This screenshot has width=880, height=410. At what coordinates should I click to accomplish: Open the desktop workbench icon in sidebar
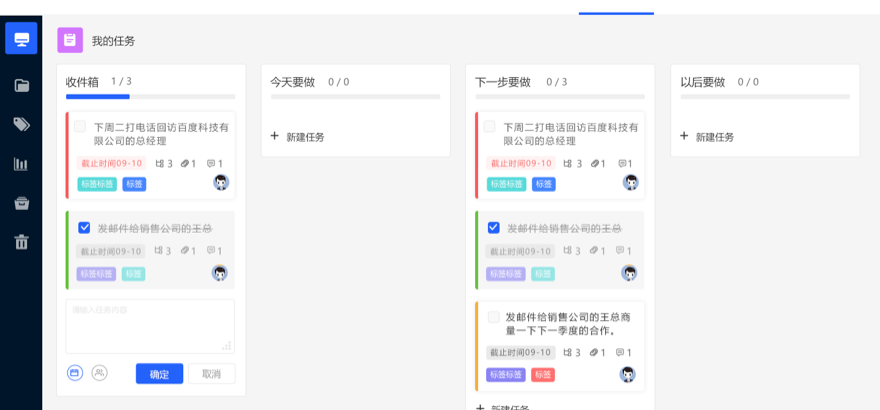click(21, 39)
